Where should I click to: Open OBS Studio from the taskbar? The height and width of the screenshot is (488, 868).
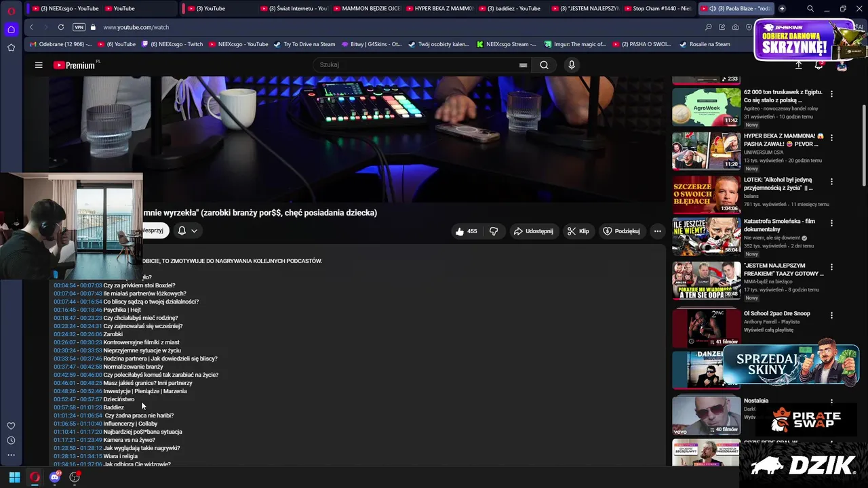[x=75, y=477]
